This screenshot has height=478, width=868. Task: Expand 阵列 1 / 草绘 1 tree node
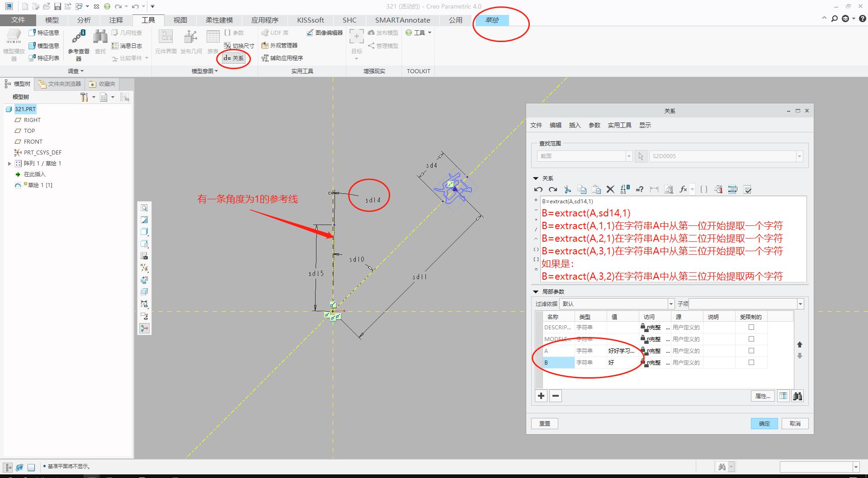click(x=9, y=164)
